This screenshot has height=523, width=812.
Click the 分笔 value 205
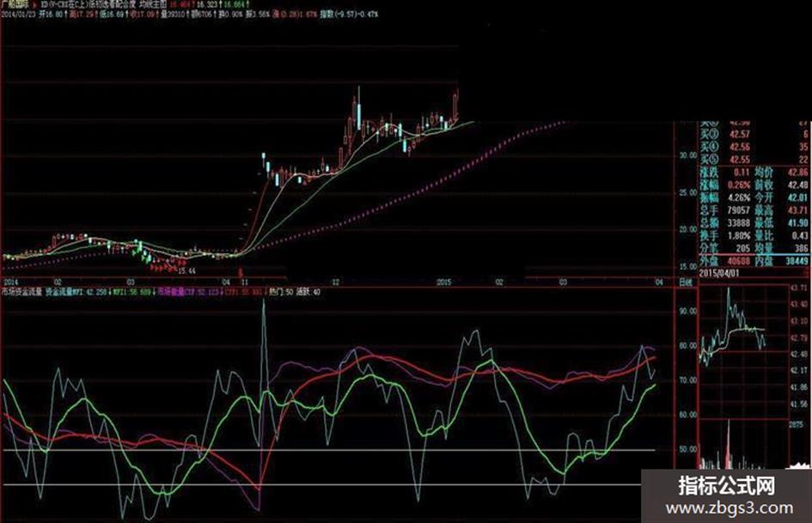(x=742, y=248)
